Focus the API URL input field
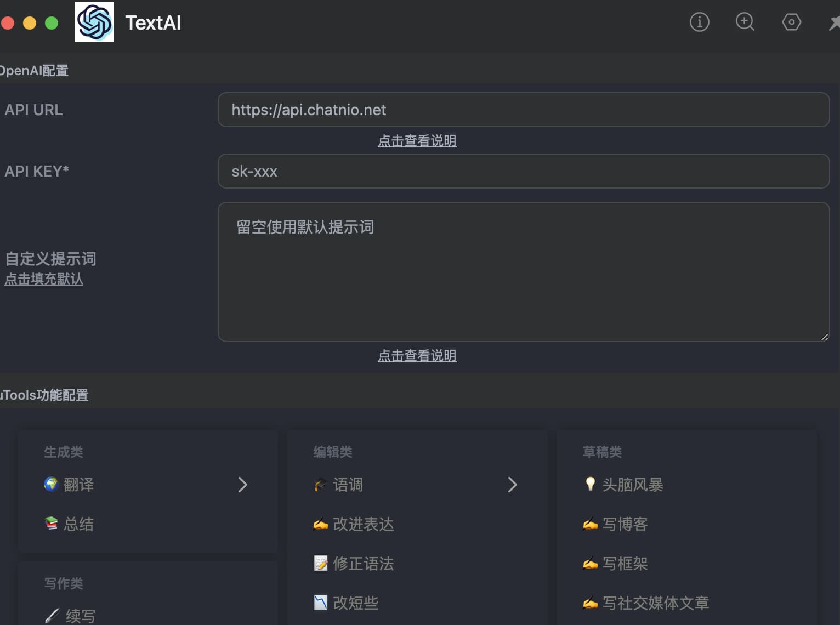The width and height of the screenshot is (840, 625). [523, 110]
